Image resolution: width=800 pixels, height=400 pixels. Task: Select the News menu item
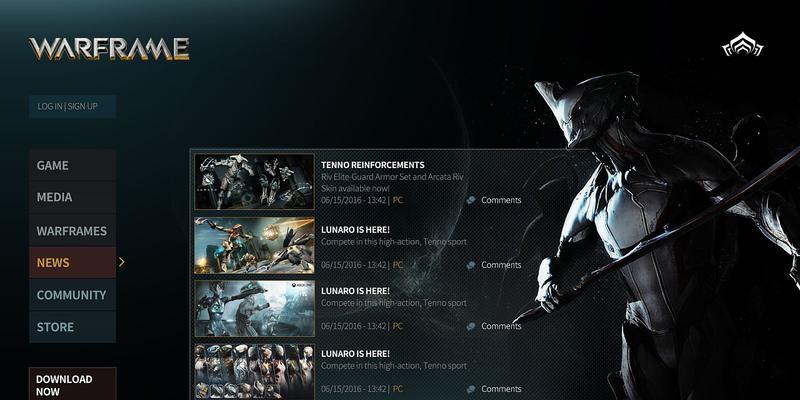pos(72,262)
